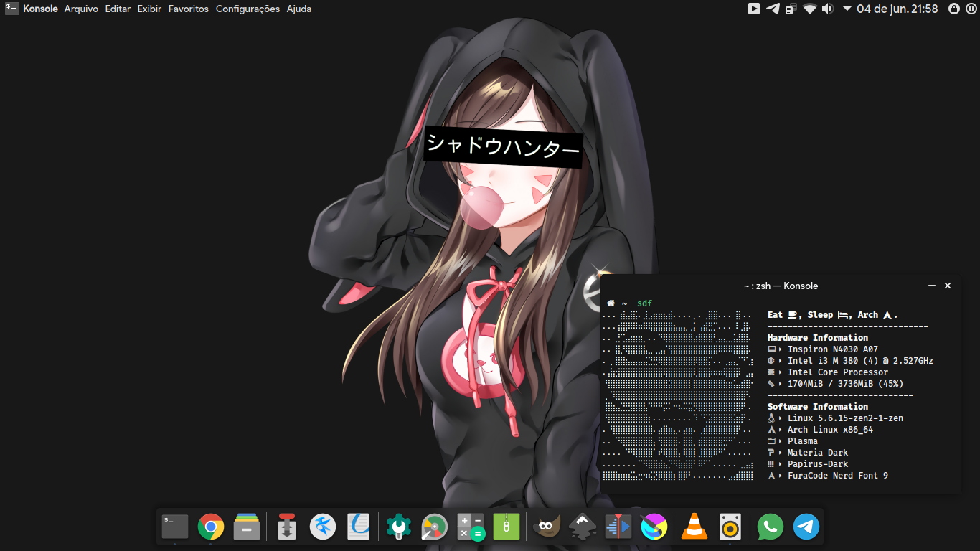This screenshot has width=980, height=551.
Task: Click the lock screen icon
Action: pos(954,9)
